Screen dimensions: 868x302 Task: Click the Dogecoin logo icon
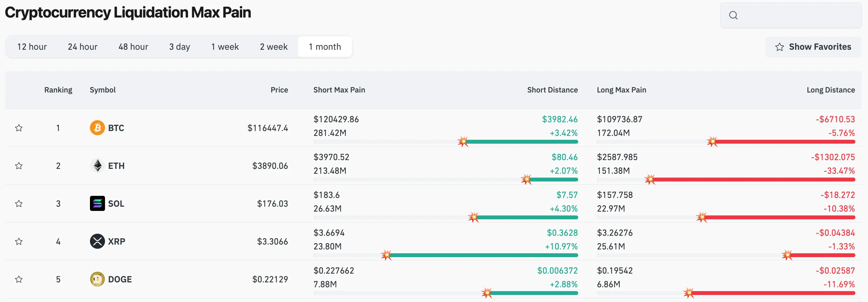[x=97, y=279]
